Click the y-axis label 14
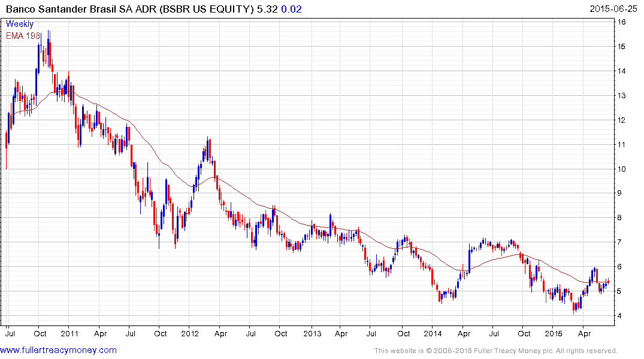 point(621,71)
